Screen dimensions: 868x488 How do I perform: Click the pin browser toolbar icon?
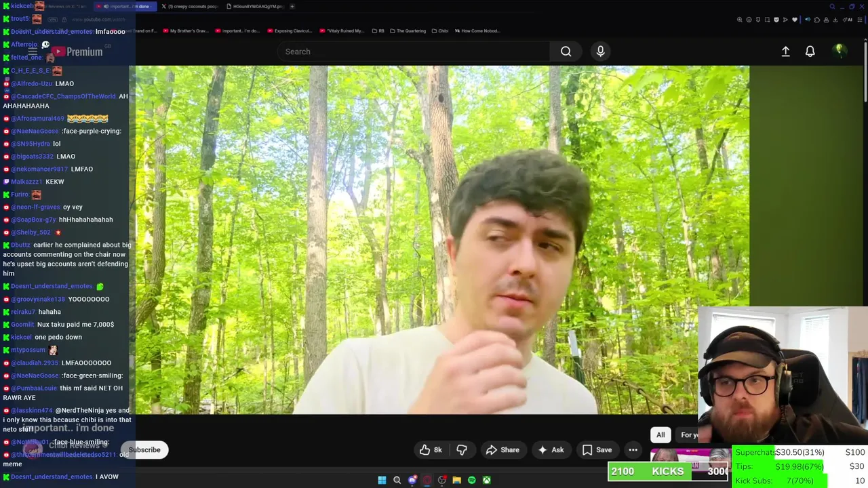pos(758,20)
